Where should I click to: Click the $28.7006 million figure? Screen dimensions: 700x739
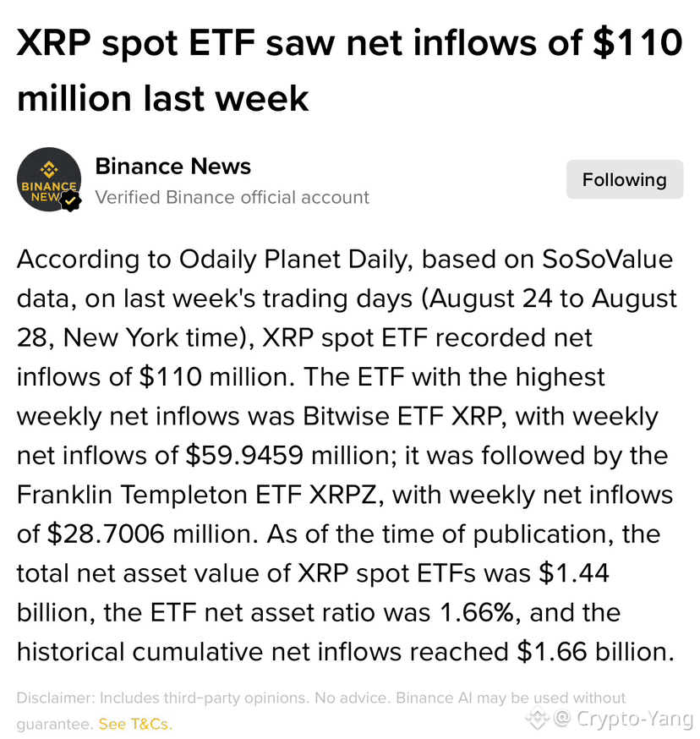click(x=152, y=534)
